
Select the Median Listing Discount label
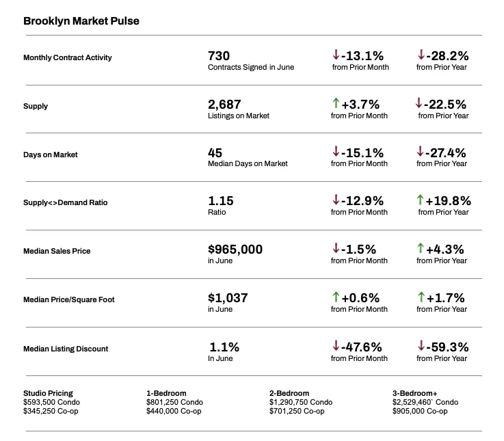click(66, 349)
